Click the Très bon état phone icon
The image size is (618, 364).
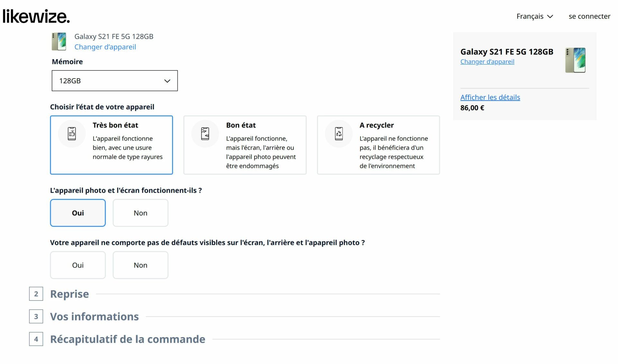point(72,133)
